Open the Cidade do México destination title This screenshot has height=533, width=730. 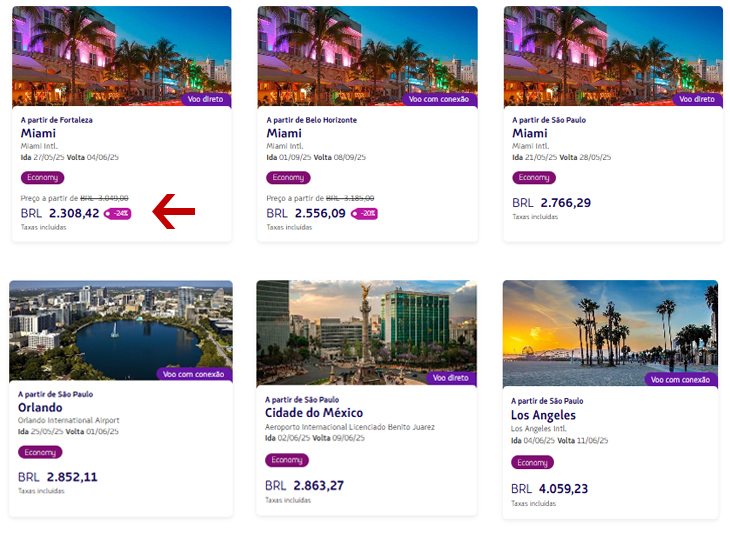click(x=314, y=412)
